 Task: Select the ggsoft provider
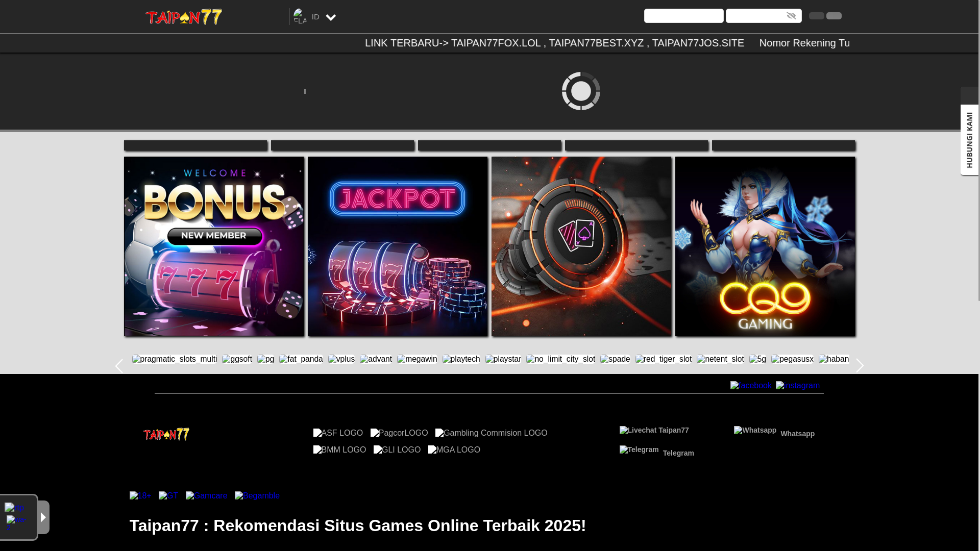(x=237, y=359)
